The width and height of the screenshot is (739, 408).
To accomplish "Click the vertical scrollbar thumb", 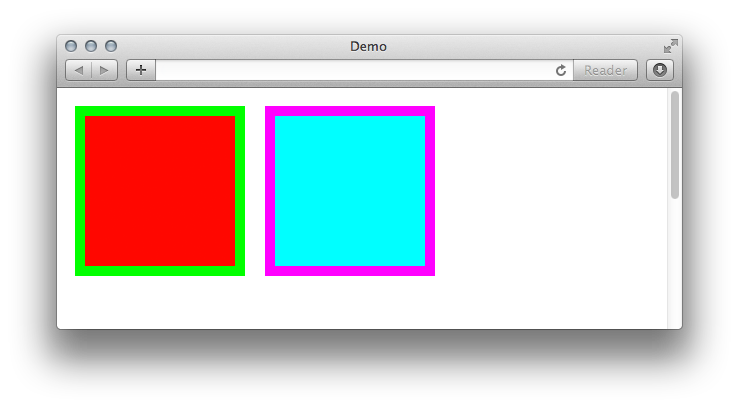I will (x=675, y=145).
